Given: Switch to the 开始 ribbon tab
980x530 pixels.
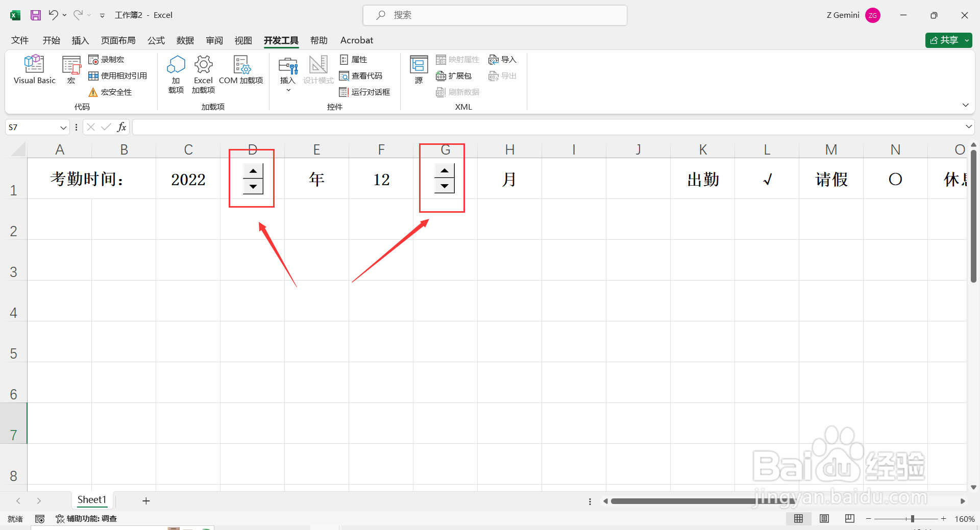Looking at the screenshot, I should tap(51, 40).
